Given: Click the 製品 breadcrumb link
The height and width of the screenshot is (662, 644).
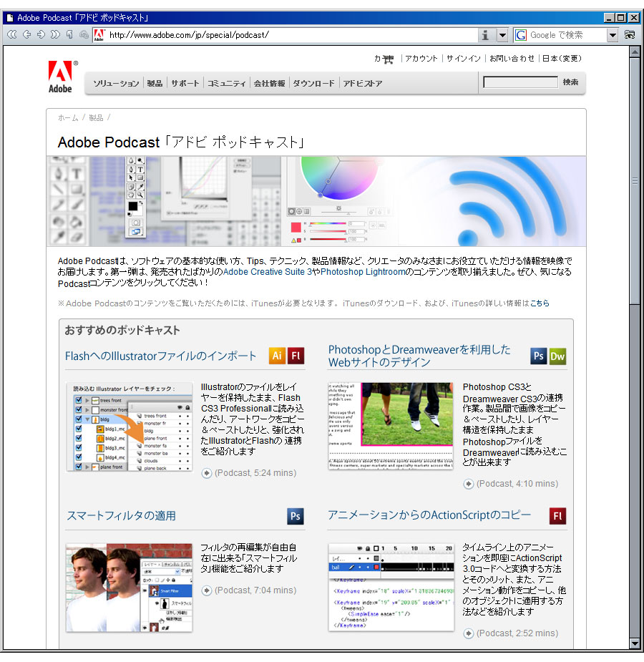Looking at the screenshot, I should point(96,118).
